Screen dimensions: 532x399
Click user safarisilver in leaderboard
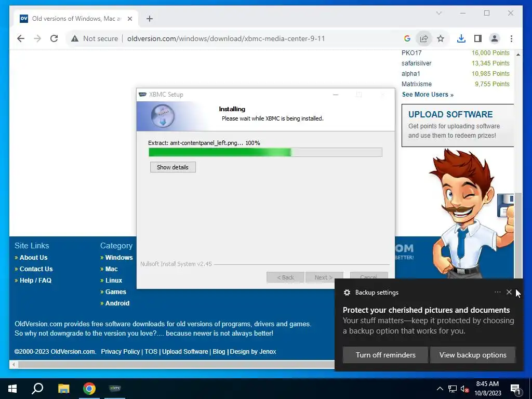click(x=416, y=63)
